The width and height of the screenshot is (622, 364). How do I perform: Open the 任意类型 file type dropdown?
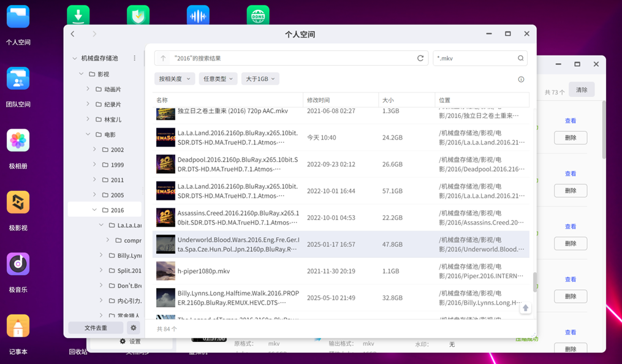218,79
